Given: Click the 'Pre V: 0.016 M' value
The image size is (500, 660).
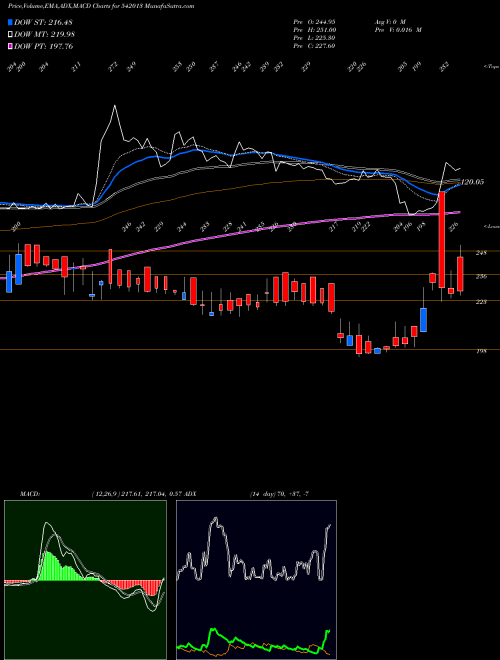Looking at the screenshot, I should click(397, 30).
